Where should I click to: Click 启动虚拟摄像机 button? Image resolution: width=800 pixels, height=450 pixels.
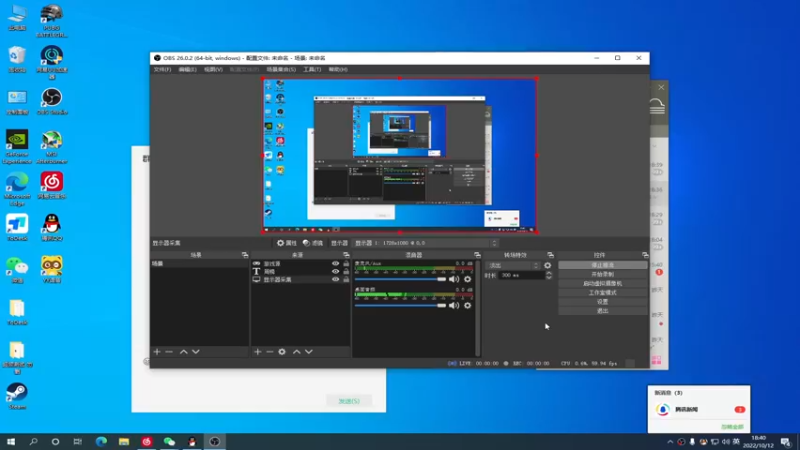603,284
